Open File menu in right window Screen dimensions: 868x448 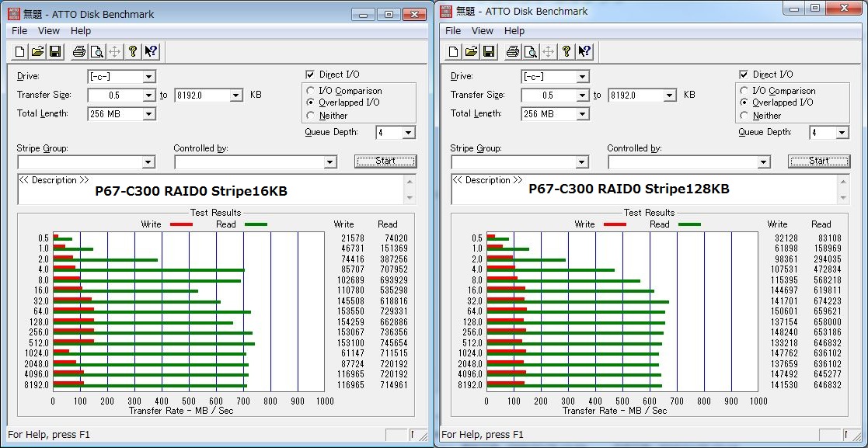coord(453,31)
